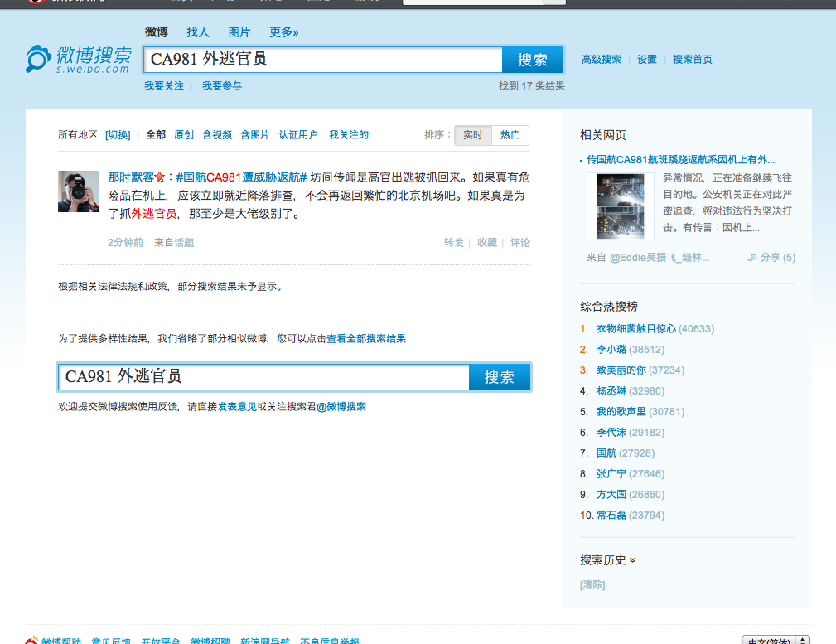
Task: Switch to the 找人 tab
Action: 197,31
